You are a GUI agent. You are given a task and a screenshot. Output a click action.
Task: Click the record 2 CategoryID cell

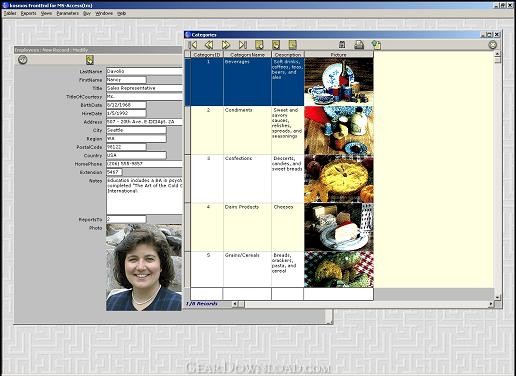[207, 130]
